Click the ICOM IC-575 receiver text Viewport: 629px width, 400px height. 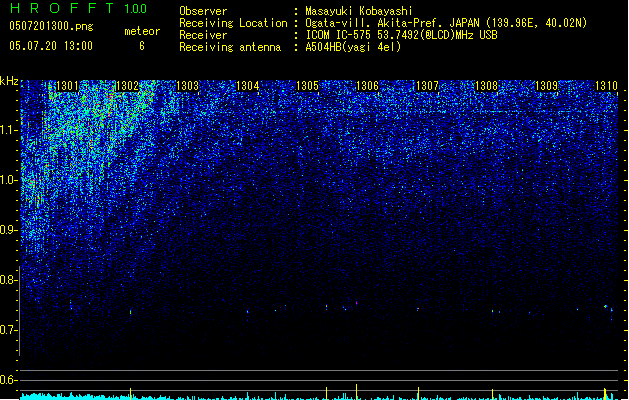point(402,35)
